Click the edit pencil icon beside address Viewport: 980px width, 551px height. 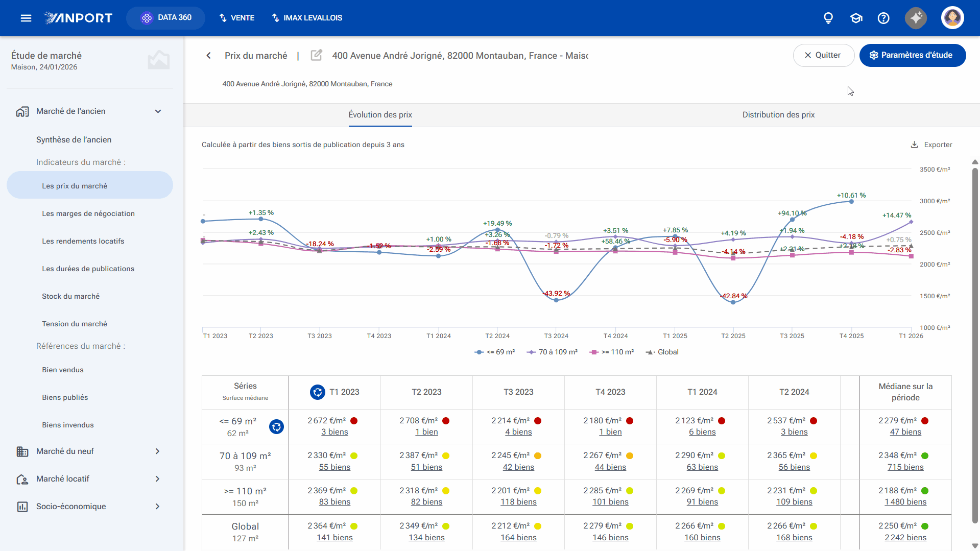(x=316, y=55)
